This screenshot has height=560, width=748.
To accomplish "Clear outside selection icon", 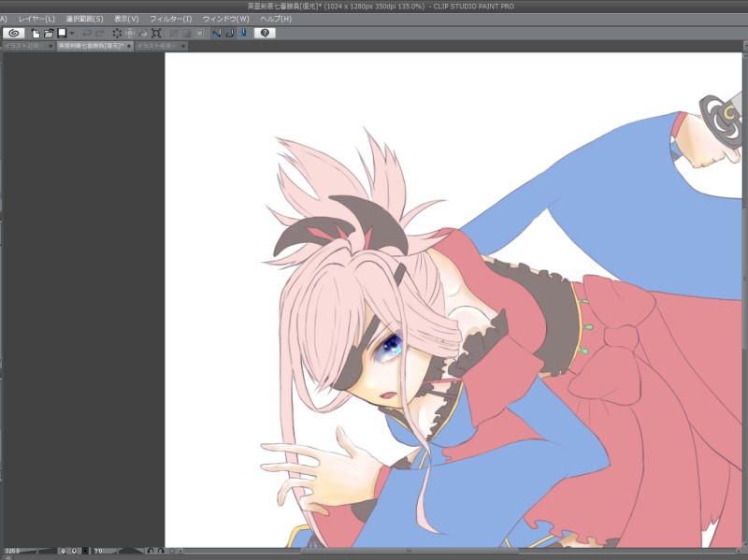I will pos(130,33).
